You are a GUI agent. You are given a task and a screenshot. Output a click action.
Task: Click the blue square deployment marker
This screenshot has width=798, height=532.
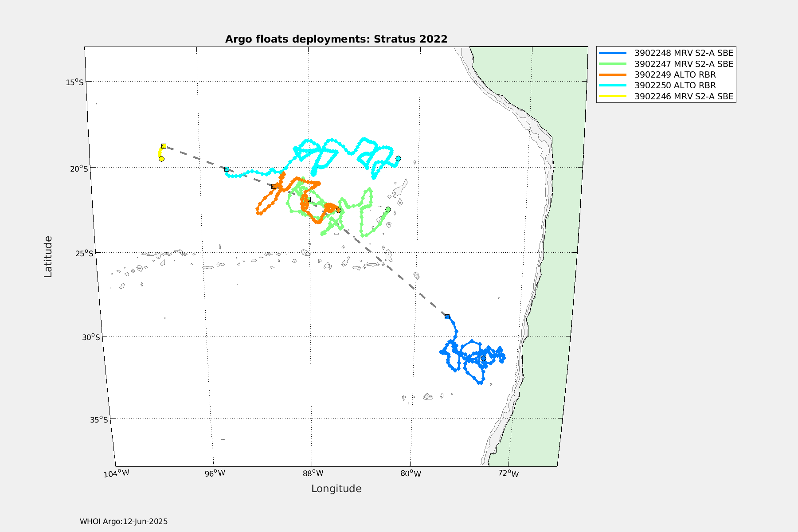tap(447, 317)
